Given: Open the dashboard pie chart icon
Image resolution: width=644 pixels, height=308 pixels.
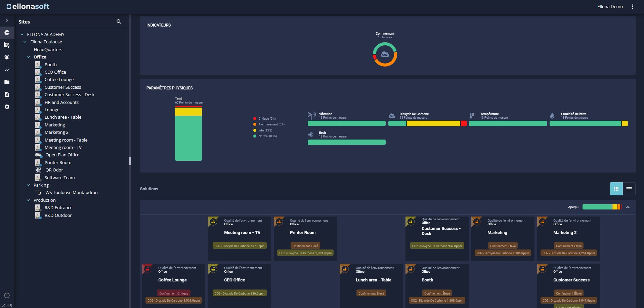Looking at the screenshot, I should (x=7, y=33).
